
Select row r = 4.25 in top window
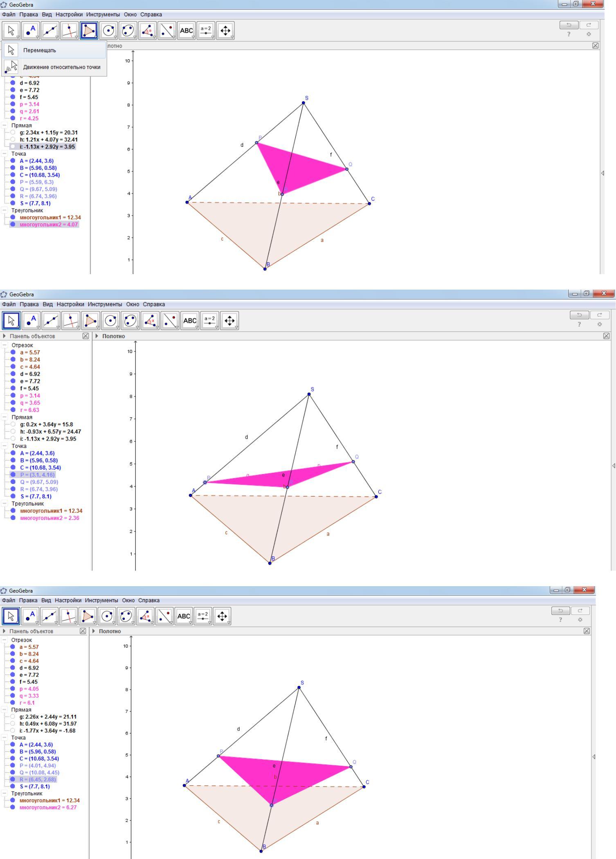coord(29,118)
